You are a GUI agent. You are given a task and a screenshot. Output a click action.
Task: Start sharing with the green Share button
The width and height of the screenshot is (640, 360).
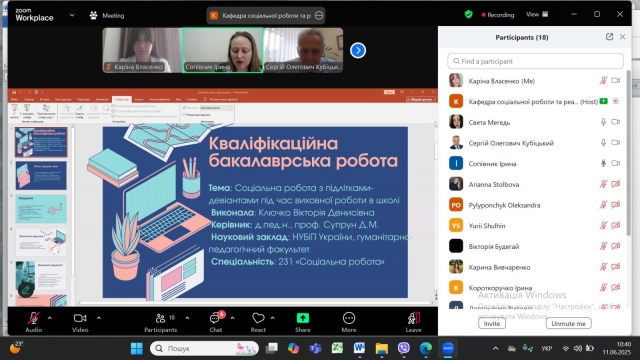302,322
